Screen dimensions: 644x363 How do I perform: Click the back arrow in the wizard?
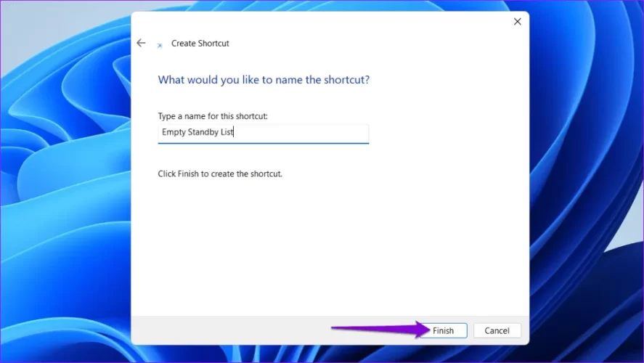click(x=141, y=43)
